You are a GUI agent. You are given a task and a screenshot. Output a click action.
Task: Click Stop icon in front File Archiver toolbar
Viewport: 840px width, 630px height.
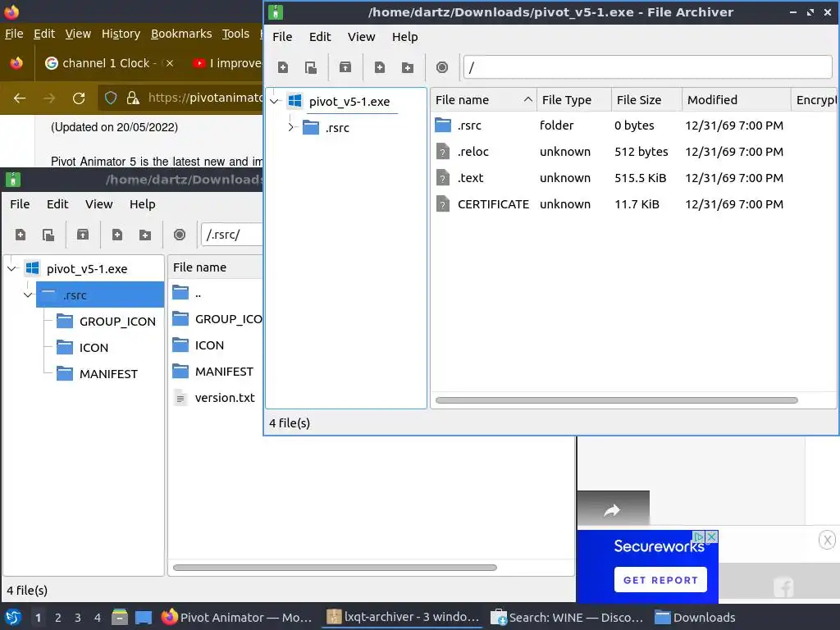[442, 67]
